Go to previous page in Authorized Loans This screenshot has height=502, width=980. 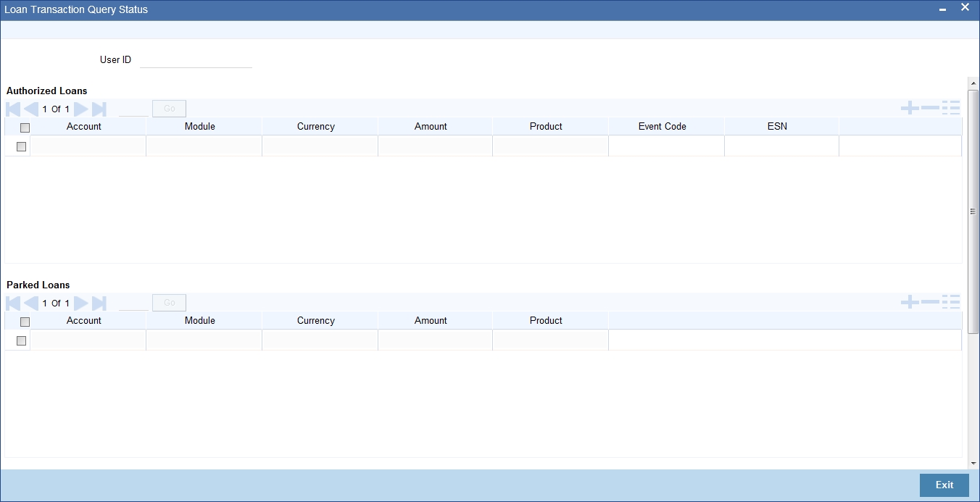tap(31, 109)
